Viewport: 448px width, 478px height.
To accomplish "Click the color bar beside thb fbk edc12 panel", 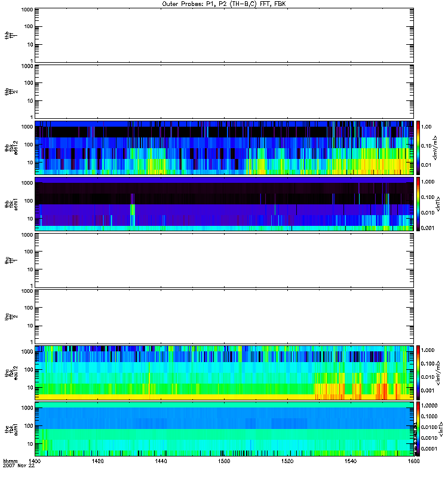I will (419, 147).
